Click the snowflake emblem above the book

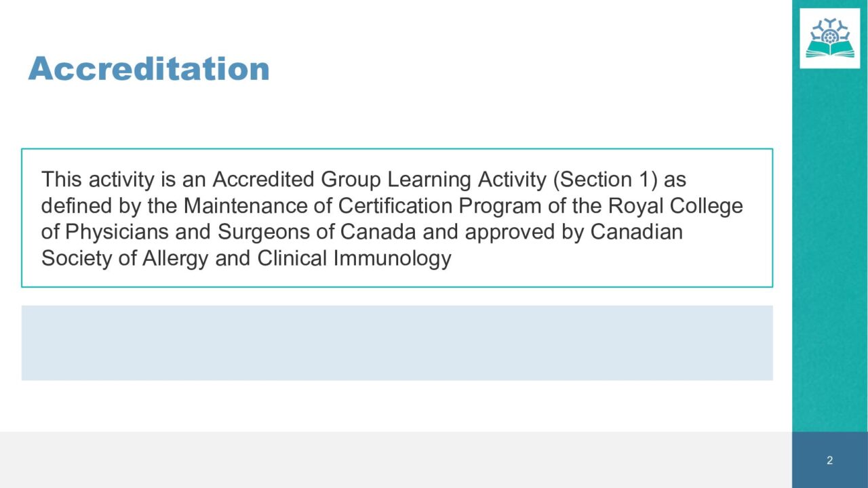tap(829, 30)
